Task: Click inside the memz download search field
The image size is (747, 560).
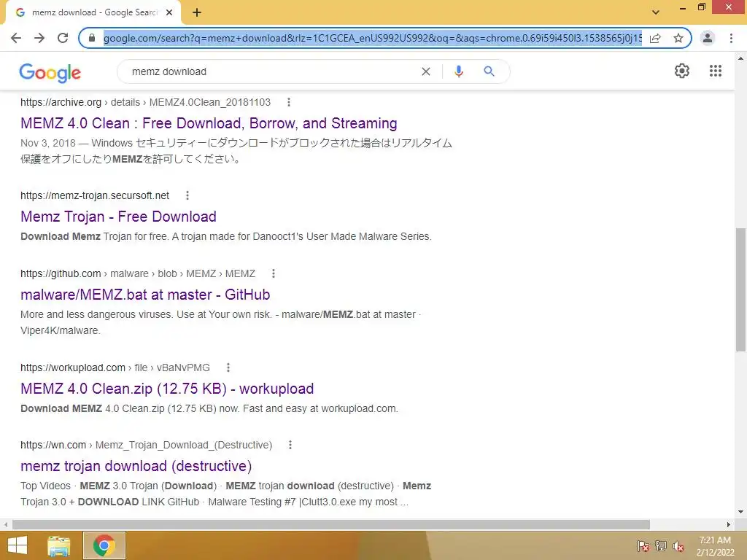Action: click(271, 71)
